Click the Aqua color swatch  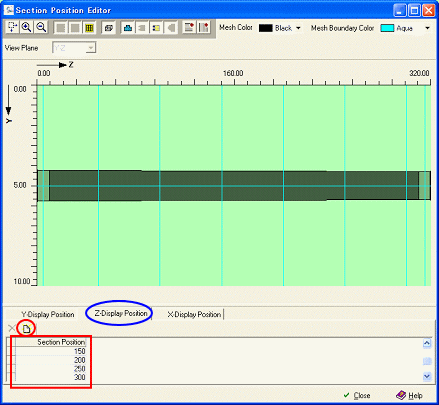click(387, 28)
